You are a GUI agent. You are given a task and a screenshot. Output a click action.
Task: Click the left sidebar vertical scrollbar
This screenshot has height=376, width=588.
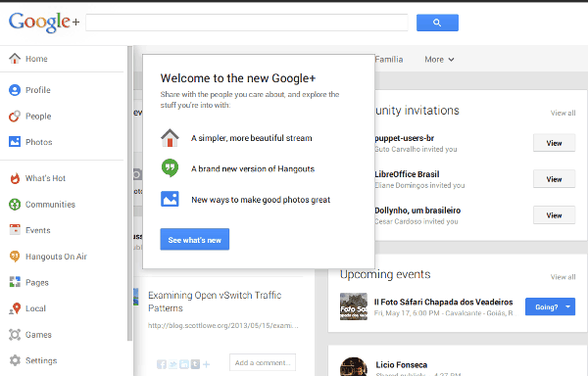[129, 194]
